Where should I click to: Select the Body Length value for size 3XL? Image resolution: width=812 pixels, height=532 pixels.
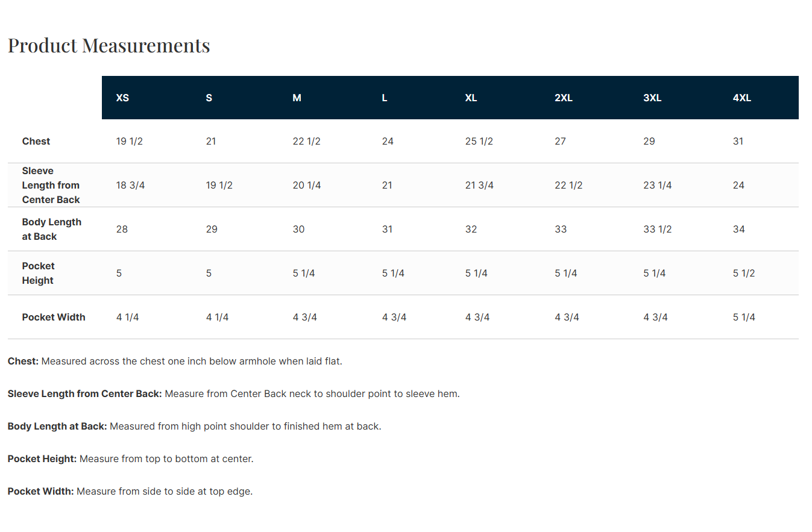click(657, 229)
